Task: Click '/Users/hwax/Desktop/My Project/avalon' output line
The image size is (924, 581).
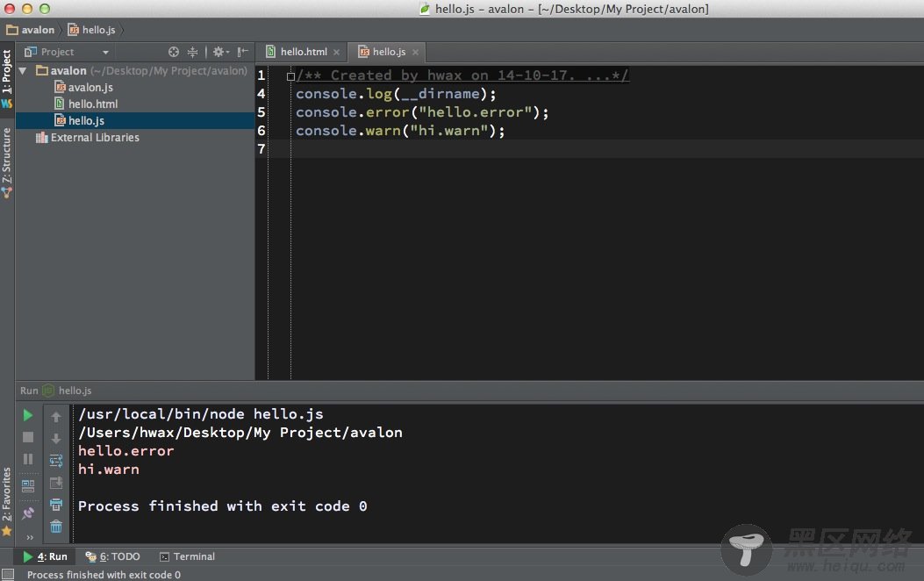Action: pyautogui.click(x=240, y=433)
